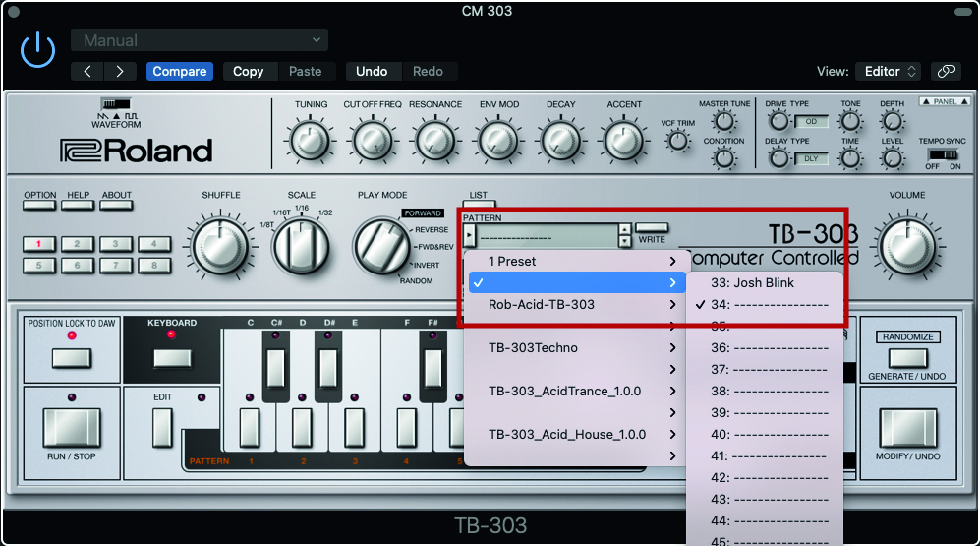Image resolution: width=980 pixels, height=546 pixels.
Task: Click the Volume knob
Action: tap(907, 246)
